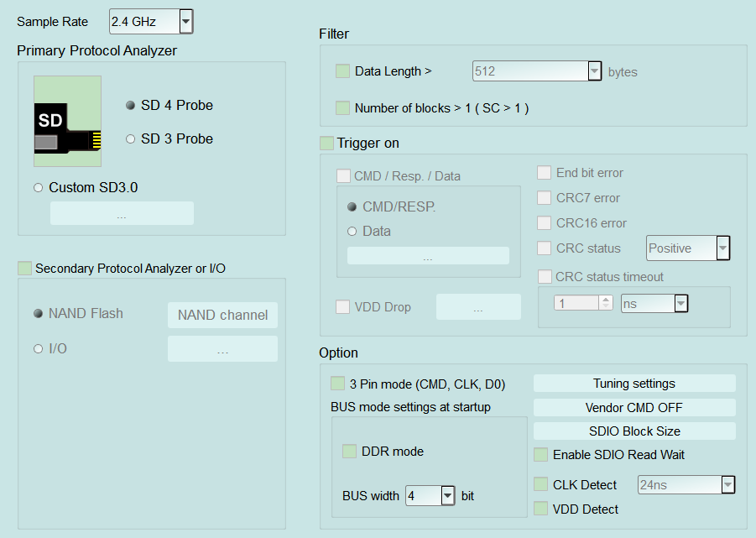Enable the Data Length filter checkbox
The height and width of the screenshot is (538, 756).
point(343,71)
